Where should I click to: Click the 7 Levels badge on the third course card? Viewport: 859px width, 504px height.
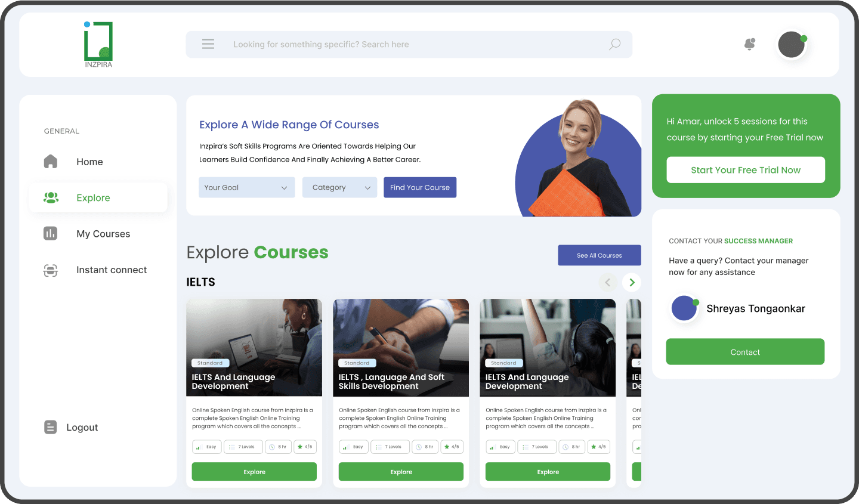[x=537, y=447]
